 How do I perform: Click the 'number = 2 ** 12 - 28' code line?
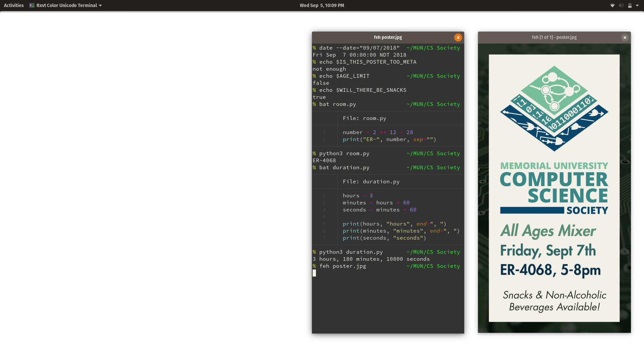coord(378,132)
